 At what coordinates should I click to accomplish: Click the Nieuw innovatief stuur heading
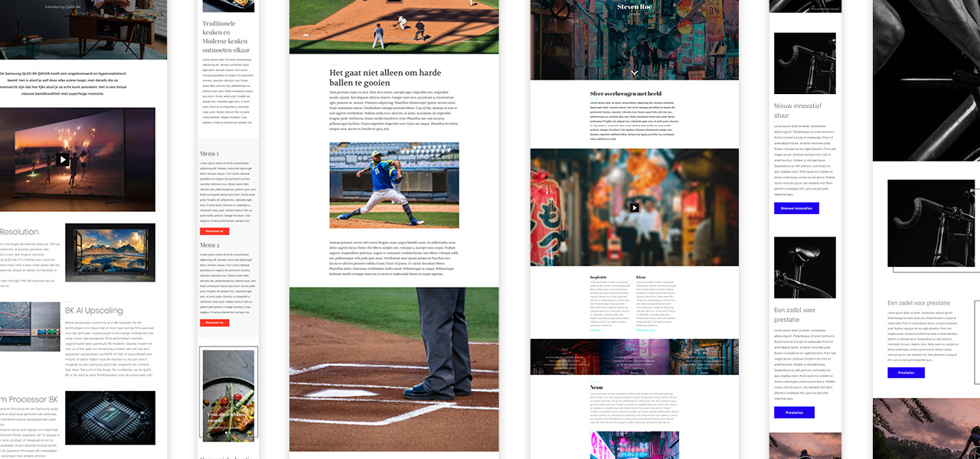click(798, 111)
